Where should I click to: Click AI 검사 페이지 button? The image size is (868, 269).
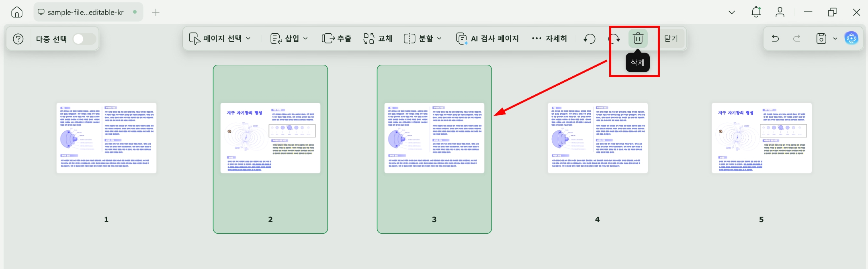tap(487, 39)
